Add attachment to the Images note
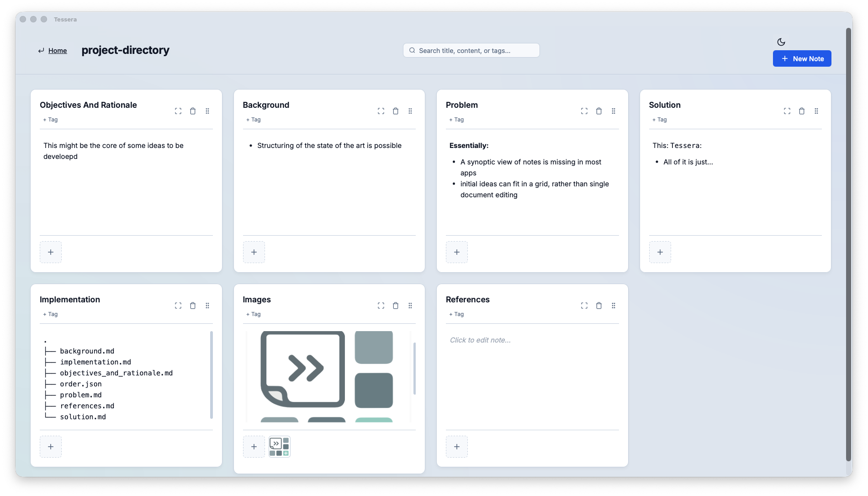Image resolution: width=868 pixels, height=496 pixels. point(254,447)
